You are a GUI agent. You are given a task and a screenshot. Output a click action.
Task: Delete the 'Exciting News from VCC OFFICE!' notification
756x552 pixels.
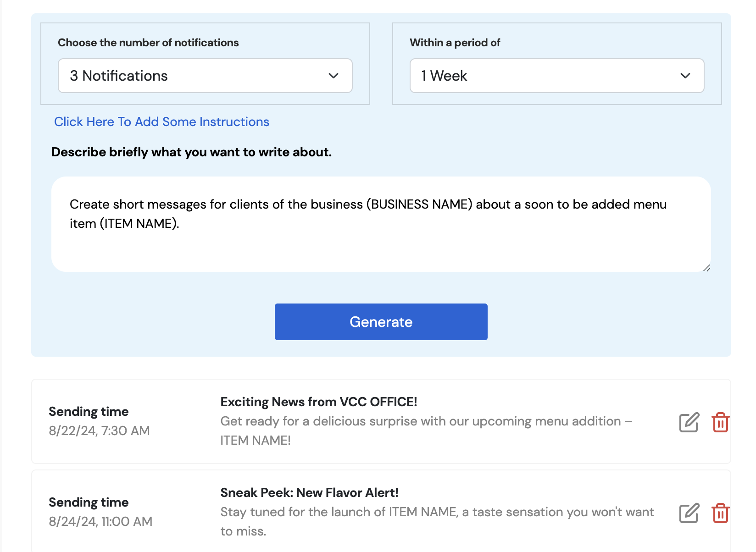[721, 422]
